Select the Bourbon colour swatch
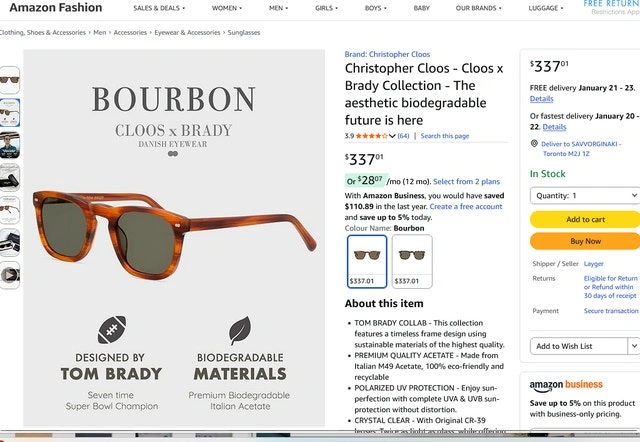The width and height of the screenshot is (640, 442). (365, 260)
